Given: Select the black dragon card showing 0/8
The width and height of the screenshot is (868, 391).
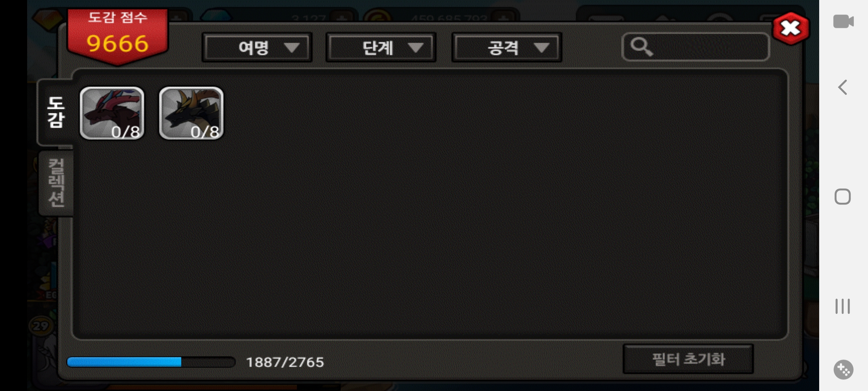Looking at the screenshot, I should [x=191, y=113].
